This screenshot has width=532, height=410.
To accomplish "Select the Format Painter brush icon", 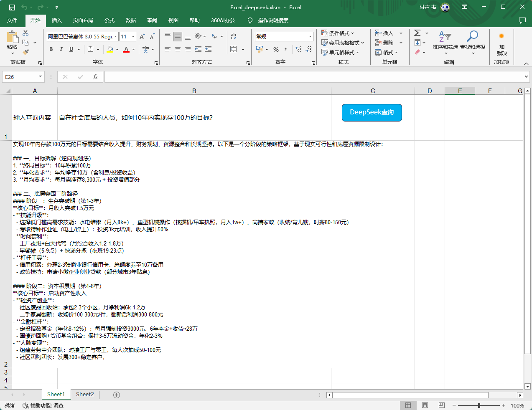I will pos(25,52).
